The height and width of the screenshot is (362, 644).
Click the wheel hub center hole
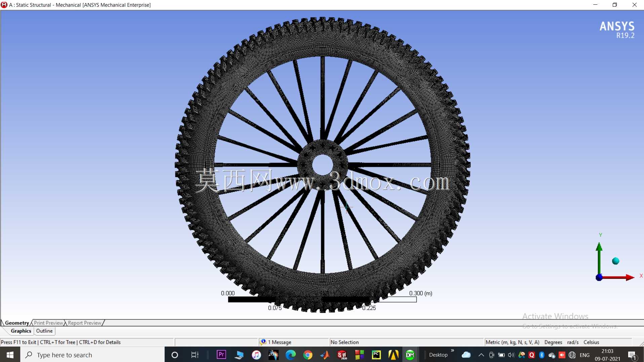[x=322, y=165]
